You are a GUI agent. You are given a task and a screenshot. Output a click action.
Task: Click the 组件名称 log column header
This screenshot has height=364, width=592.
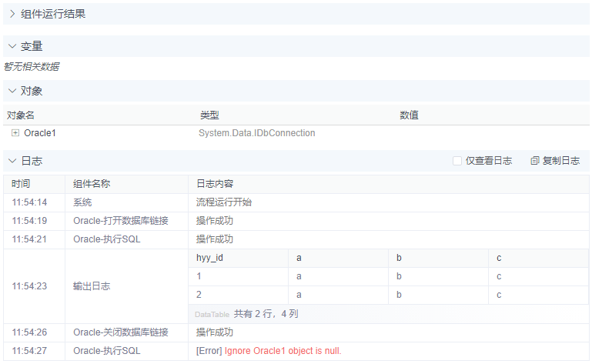(92, 184)
